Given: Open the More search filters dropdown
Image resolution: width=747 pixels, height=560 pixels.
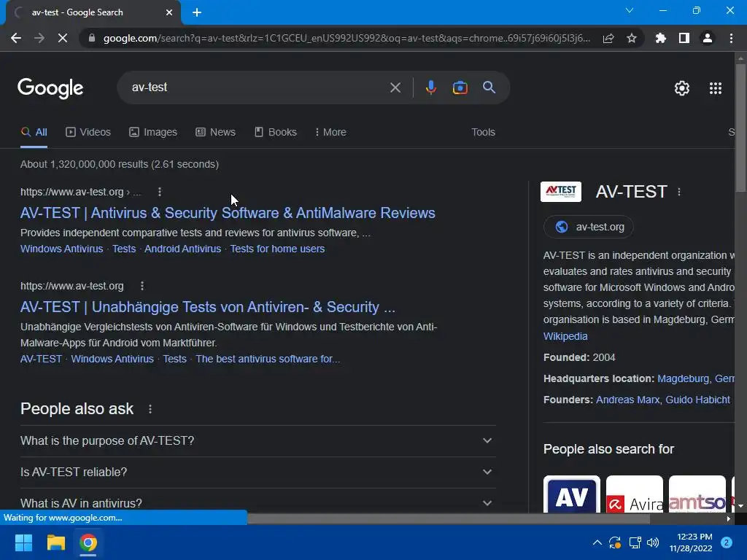Looking at the screenshot, I should pyautogui.click(x=330, y=132).
